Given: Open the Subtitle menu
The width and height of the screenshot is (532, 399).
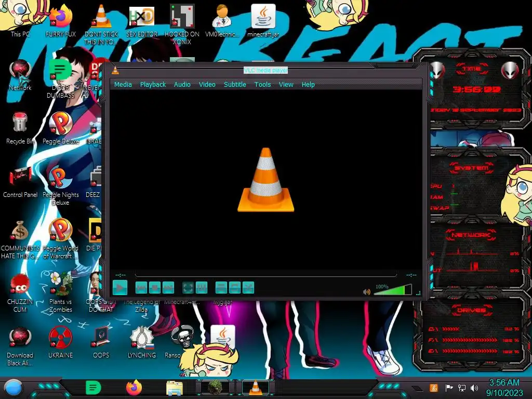Looking at the screenshot, I should click(x=235, y=85).
